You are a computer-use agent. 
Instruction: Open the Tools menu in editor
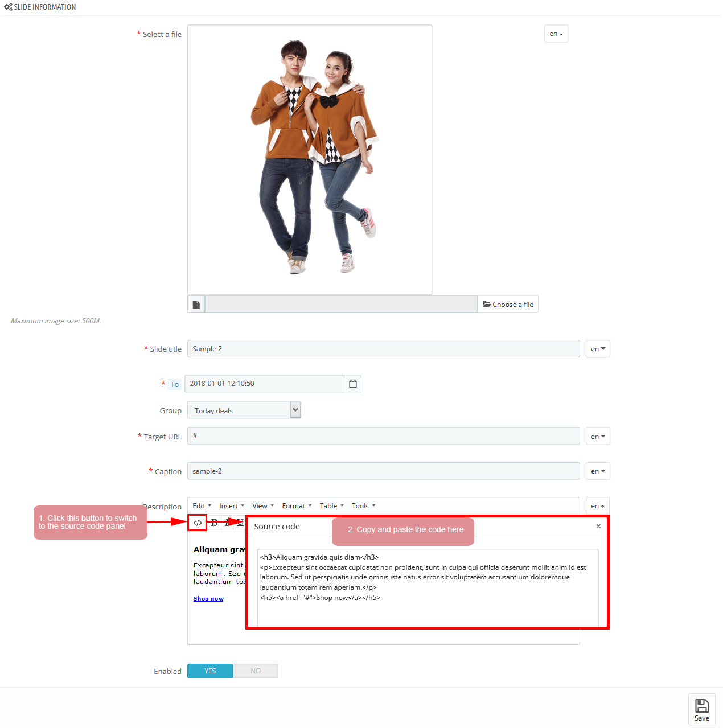(x=363, y=506)
